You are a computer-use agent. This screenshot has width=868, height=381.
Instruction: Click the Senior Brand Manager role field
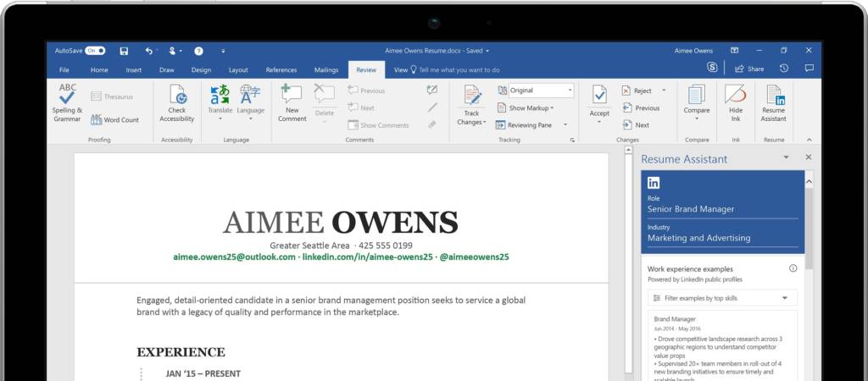coord(722,209)
